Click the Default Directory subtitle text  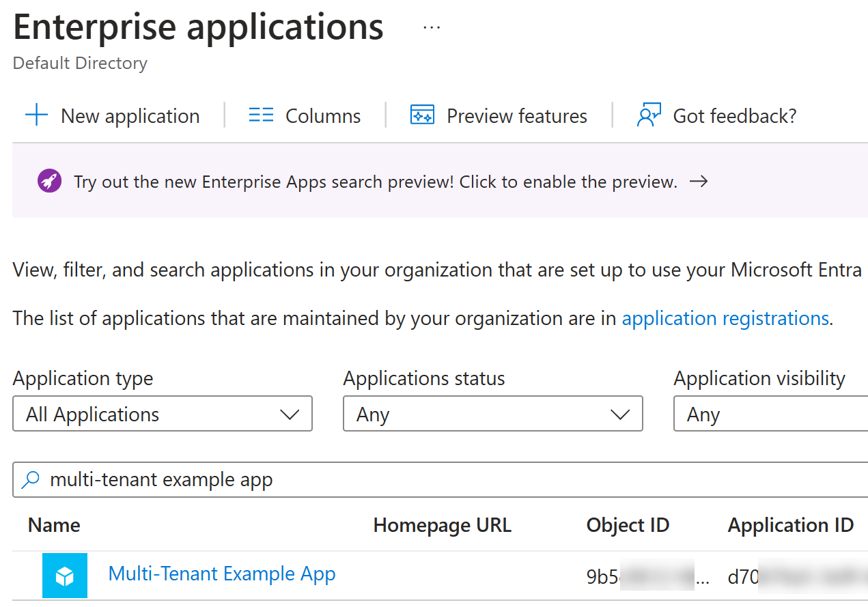click(x=80, y=63)
